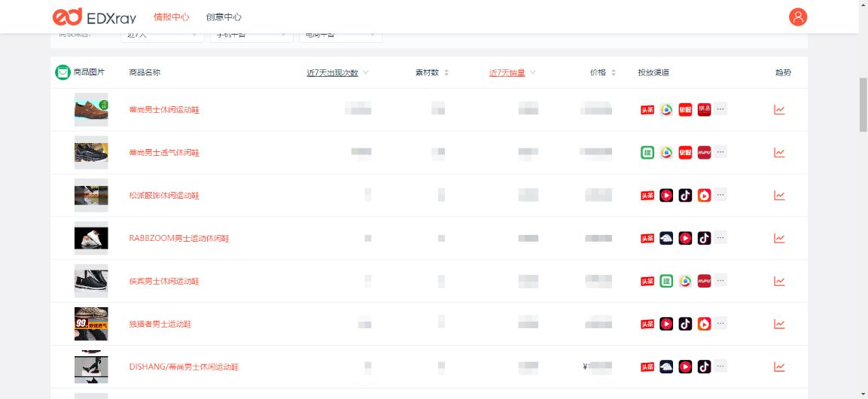Open product link 侯宾男士休闲运动鞋

click(164, 281)
